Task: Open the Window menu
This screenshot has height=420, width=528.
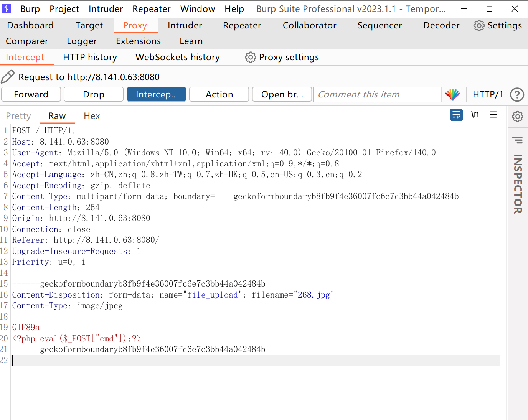Action: pos(198,9)
